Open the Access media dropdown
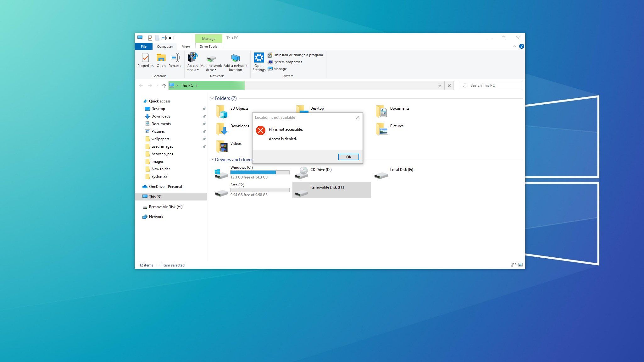This screenshot has width=644, height=362. tap(192, 70)
